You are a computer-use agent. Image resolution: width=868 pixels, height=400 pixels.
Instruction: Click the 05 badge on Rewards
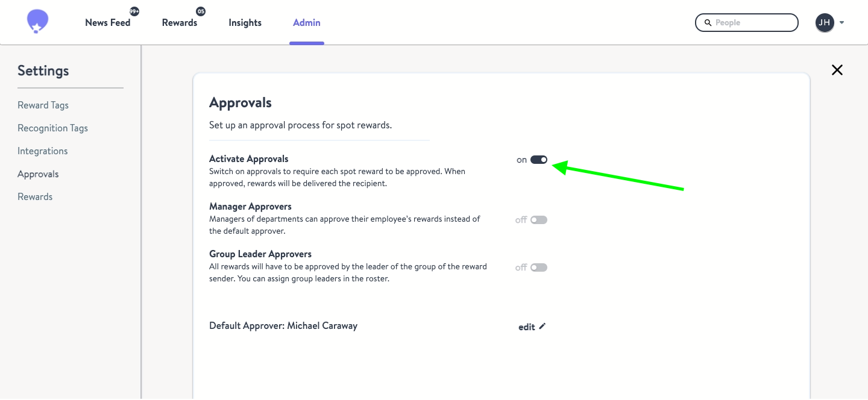click(x=201, y=11)
